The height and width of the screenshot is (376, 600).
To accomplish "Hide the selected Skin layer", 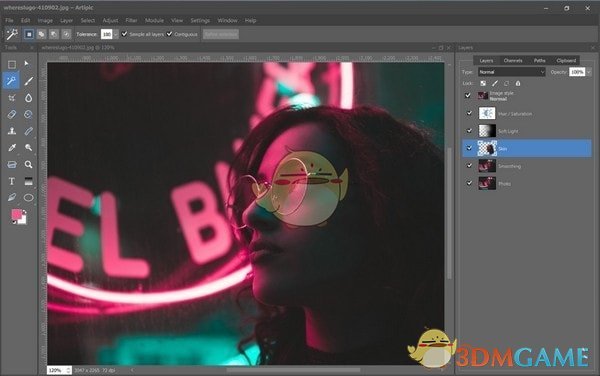I will [x=470, y=148].
